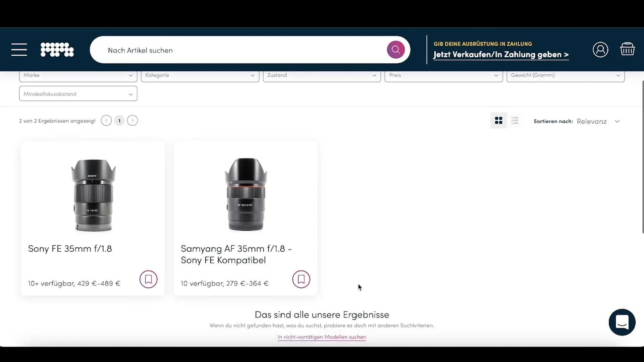Expand the Marke filter dropdown
This screenshot has width=644, height=362.
click(x=78, y=76)
